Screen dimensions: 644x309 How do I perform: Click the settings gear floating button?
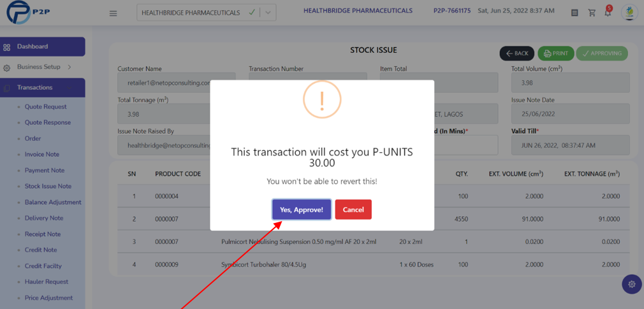coord(632,284)
